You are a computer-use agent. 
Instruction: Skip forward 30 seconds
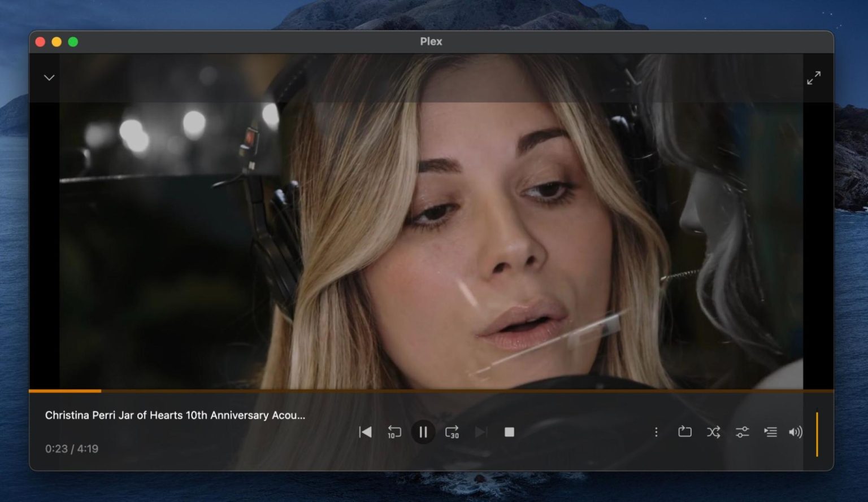(x=452, y=432)
